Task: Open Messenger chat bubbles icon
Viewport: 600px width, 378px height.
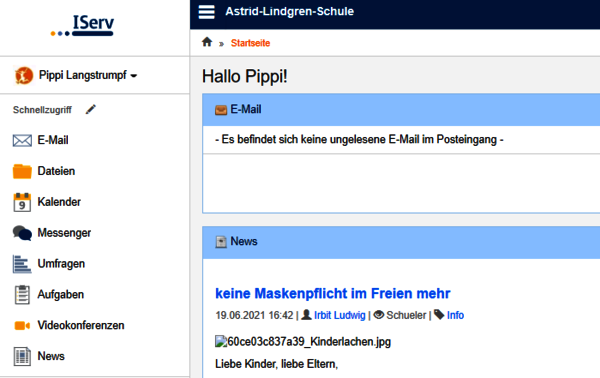Action: coord(22,233)
